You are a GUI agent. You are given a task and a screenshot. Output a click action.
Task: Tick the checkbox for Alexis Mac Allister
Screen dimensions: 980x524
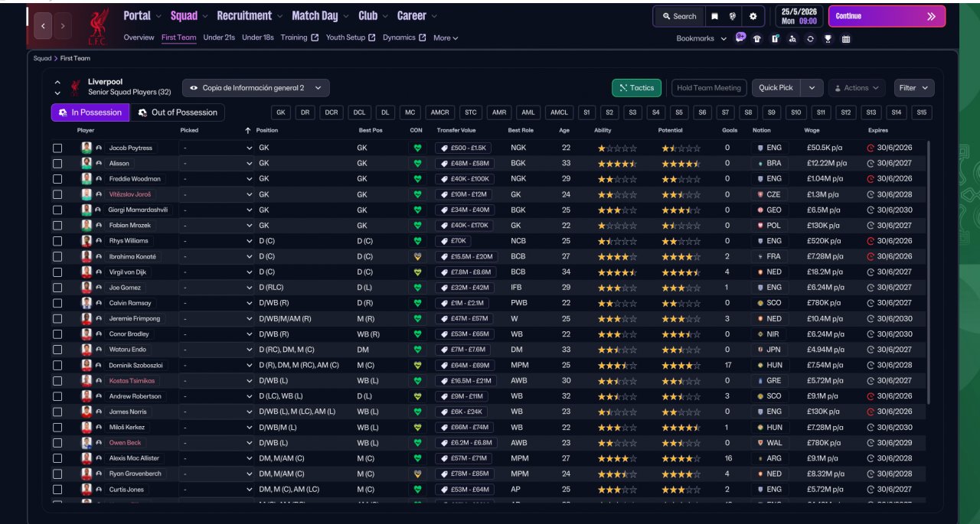pos(57,458)
